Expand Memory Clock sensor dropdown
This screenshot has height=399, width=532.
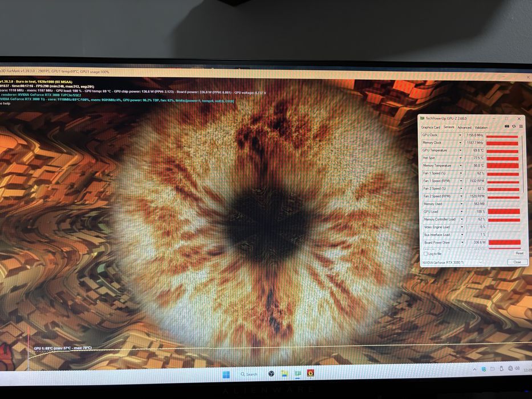point(460,143)
